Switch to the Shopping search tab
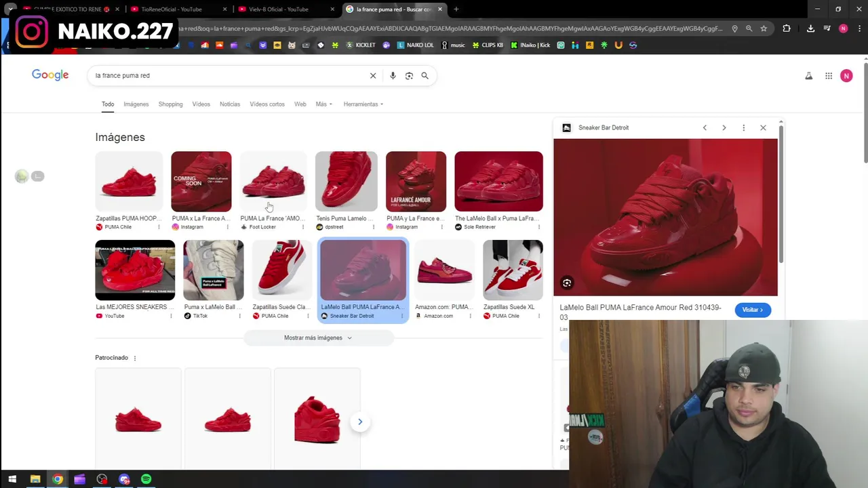 [x=170, y=104]
